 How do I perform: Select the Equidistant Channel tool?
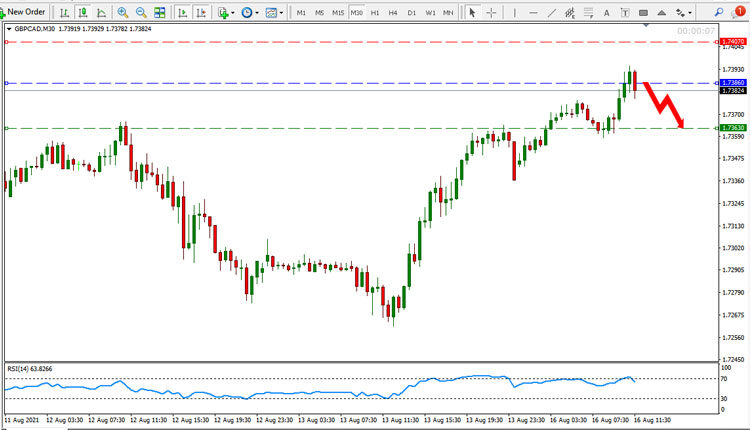pos(570,13)
